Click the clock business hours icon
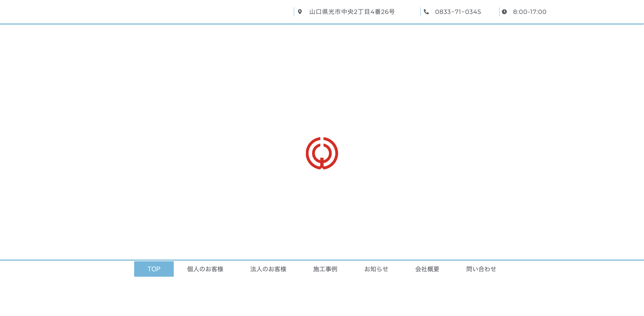The image size is (644, 316). point(504,12)
